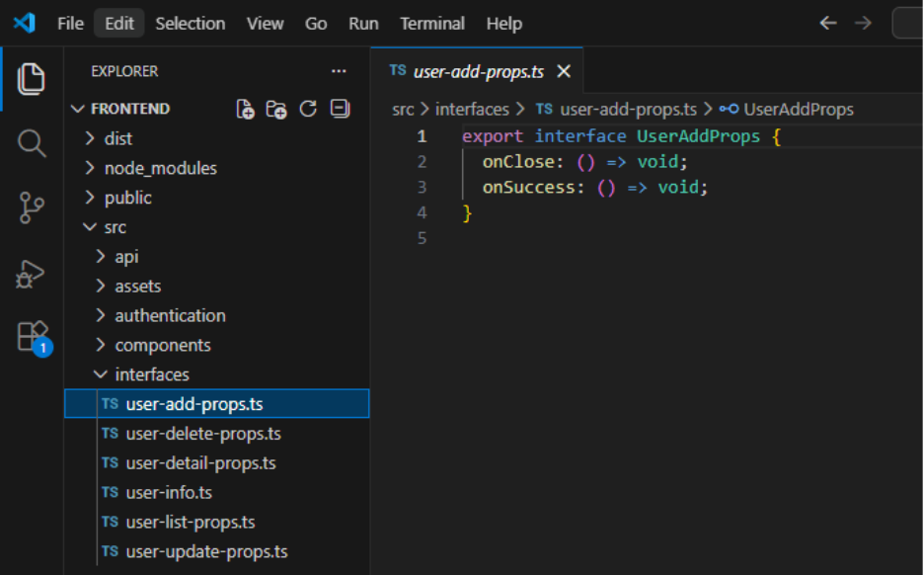Image resolution: width=924 pixels, height=575 pixels.
Task: Open user-info.ts from the file tree
Action: pos(169,492)
